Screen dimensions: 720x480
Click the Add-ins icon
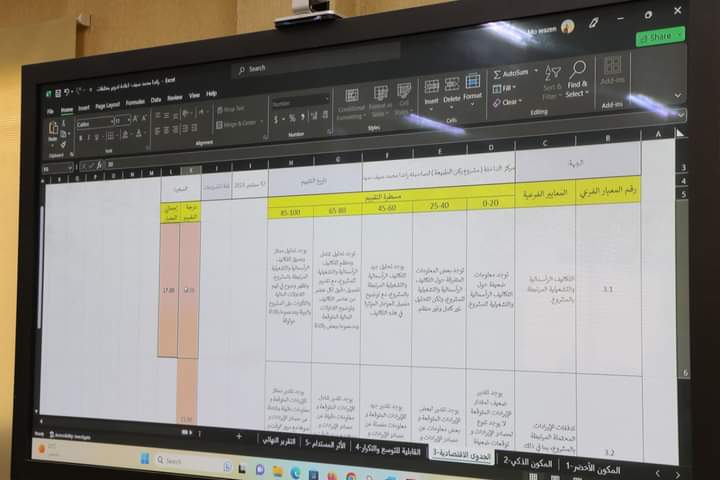point(611,75)
